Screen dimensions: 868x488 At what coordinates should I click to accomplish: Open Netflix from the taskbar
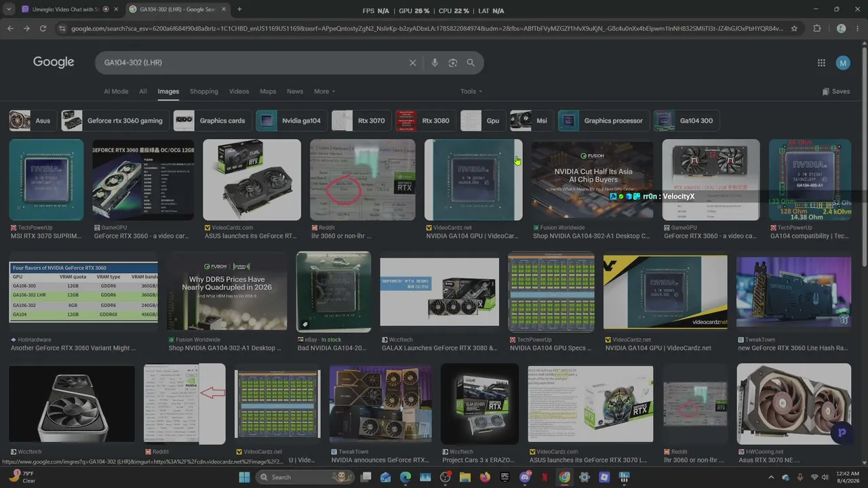545,477
